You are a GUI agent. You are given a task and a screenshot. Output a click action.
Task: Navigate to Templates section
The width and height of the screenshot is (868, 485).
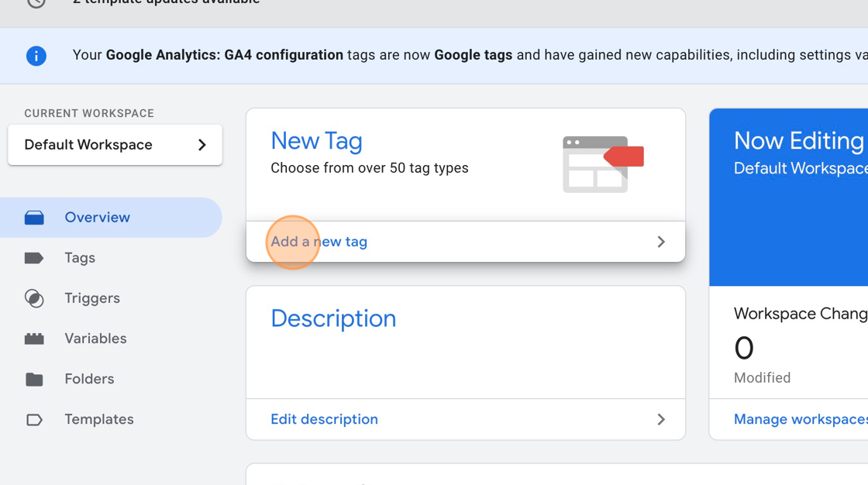point(99,419)
